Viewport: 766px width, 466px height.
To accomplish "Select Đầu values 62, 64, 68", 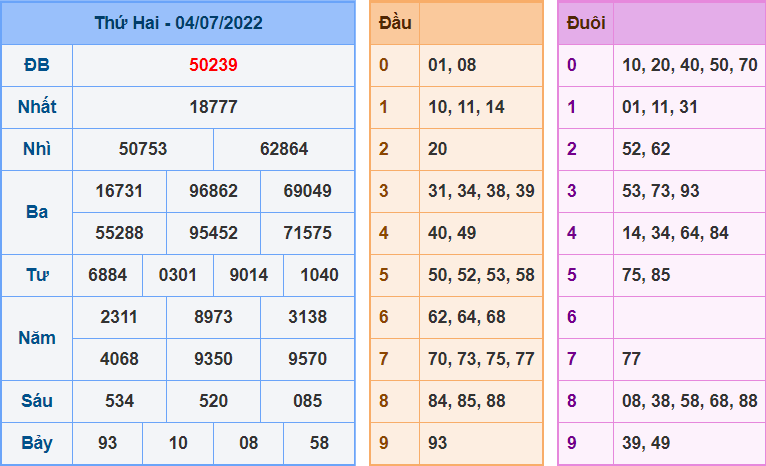I will click(467, 317).
